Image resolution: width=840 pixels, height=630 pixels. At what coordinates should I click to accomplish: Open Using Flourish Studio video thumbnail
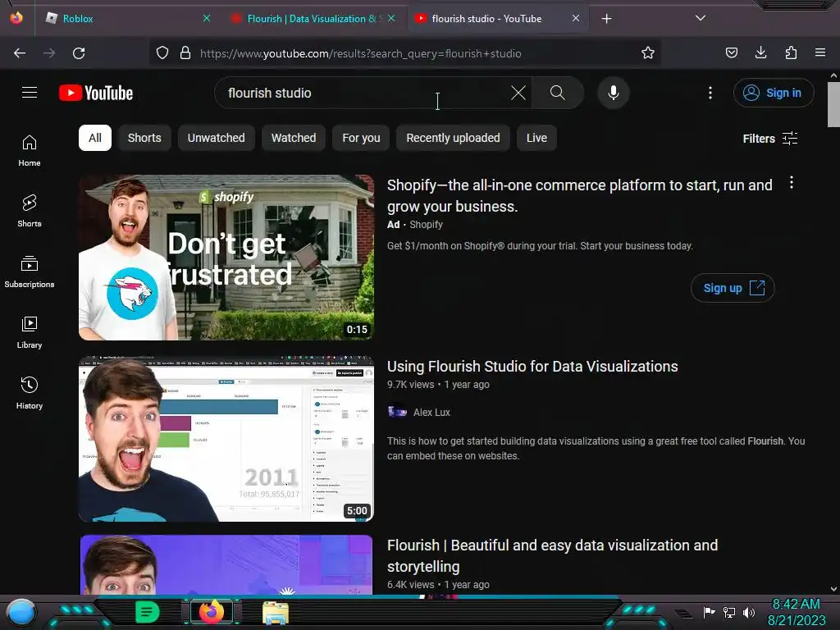226,439
